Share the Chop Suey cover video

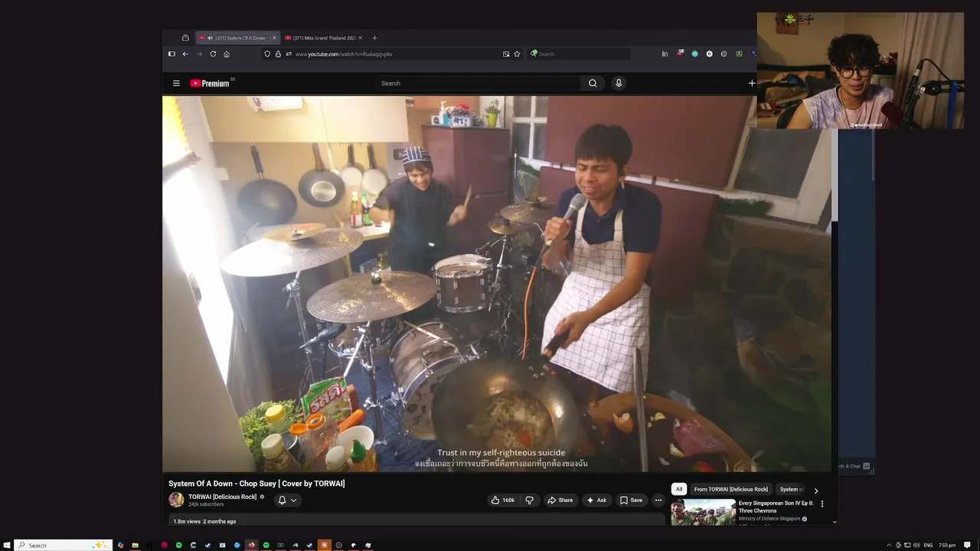(560, 500)
